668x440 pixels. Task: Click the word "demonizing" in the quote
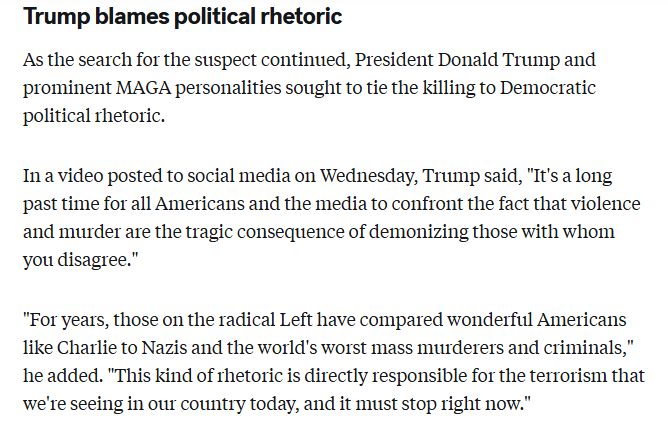(418, 232)
